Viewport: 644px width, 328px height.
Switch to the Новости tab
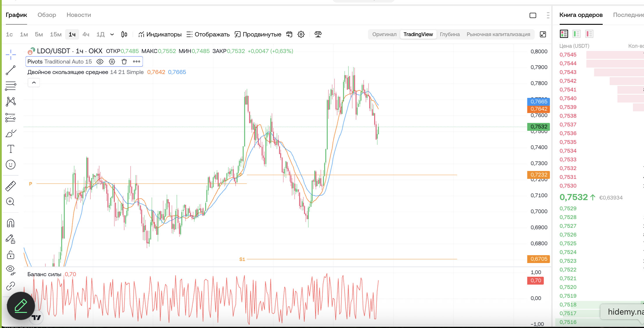(79, 15)
